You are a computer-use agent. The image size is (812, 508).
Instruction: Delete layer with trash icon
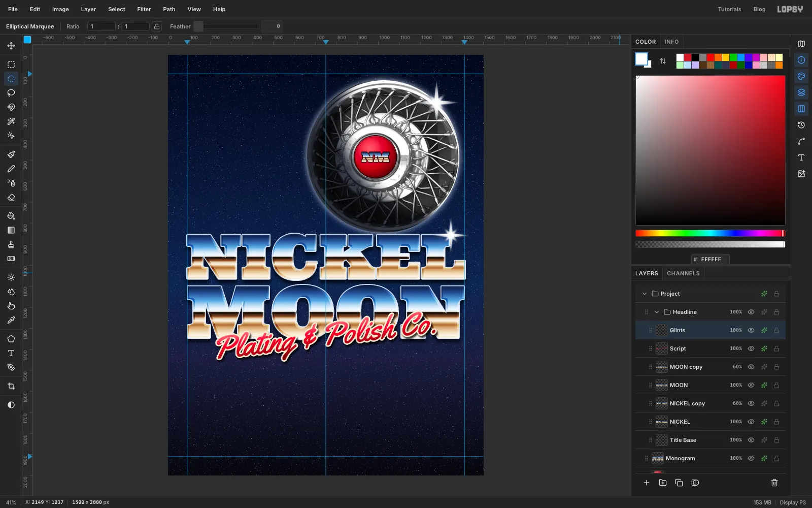coord(774,483)
